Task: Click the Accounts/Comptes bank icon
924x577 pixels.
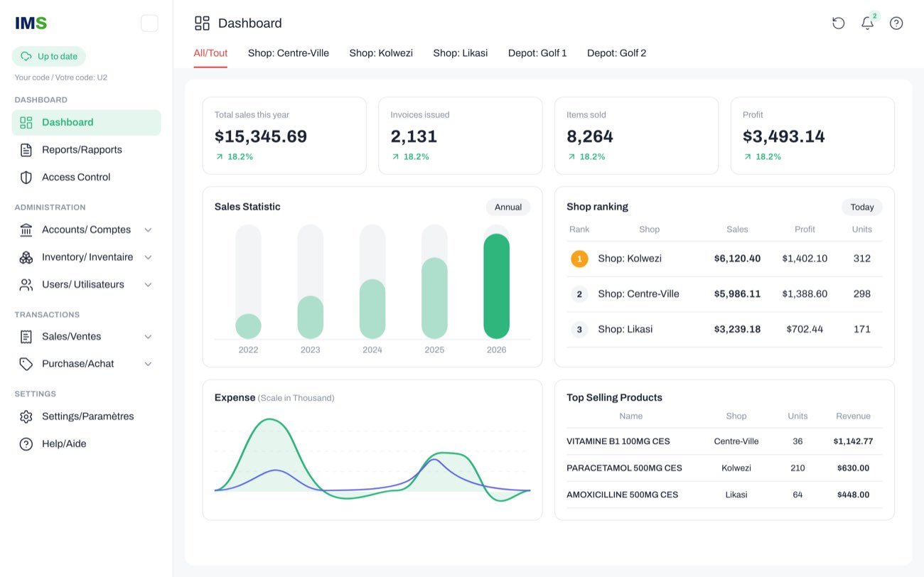Action: coord(26,230)
